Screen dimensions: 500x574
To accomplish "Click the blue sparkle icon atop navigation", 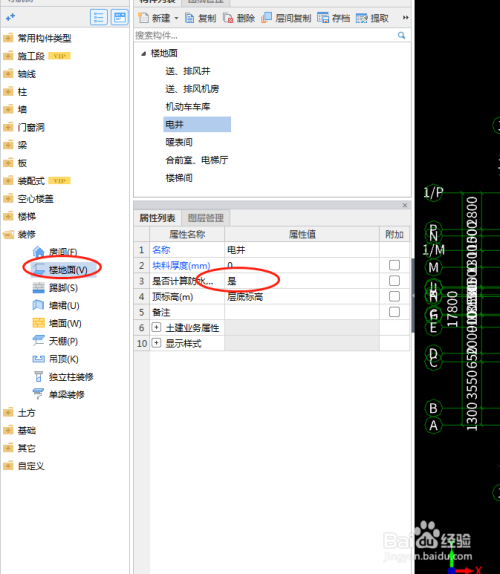I will pos(10,17).
